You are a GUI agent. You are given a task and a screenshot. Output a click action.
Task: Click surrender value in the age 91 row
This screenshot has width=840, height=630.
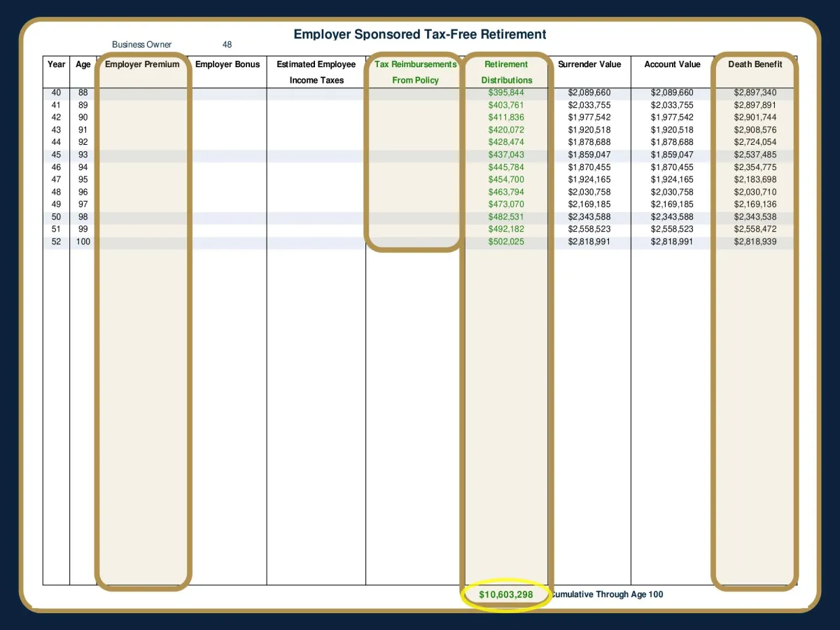(x=589, y=130)
